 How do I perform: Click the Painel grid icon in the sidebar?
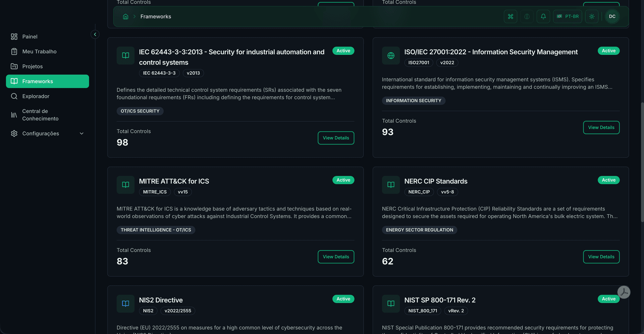(14, 37)
